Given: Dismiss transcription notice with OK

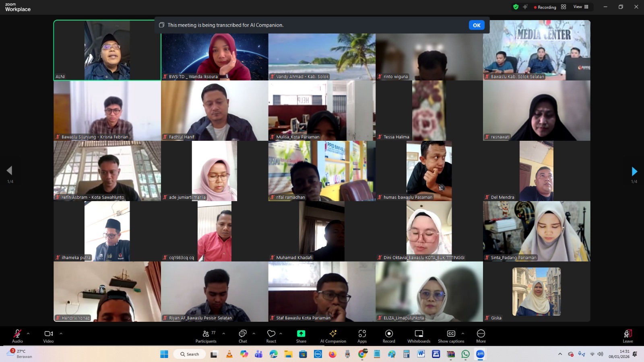Looking at the screenshot, I should pos(477,25).
